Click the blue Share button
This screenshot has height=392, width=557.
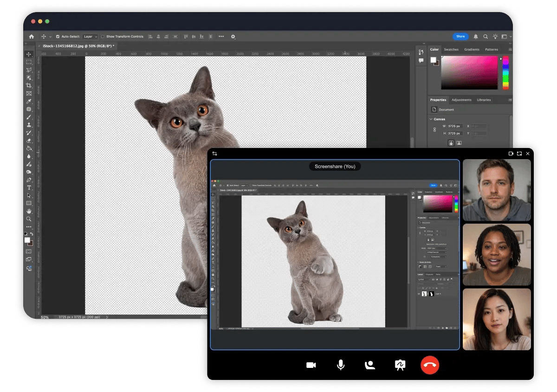pos(460,36)
